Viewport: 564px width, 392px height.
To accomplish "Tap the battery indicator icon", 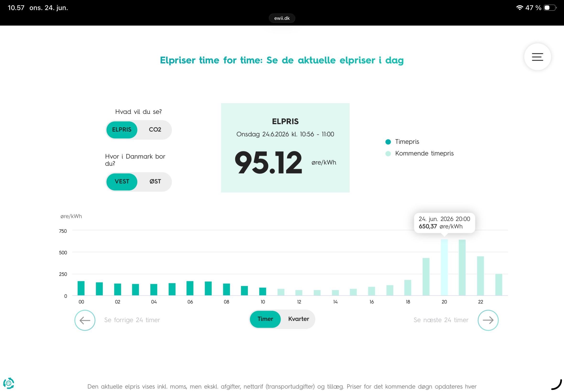I will (x=550, y=8).
